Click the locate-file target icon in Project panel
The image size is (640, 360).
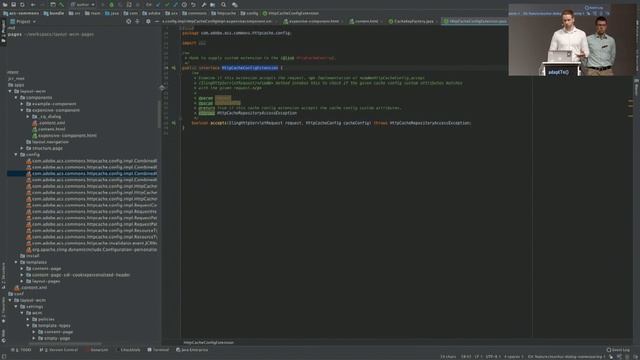129,21
